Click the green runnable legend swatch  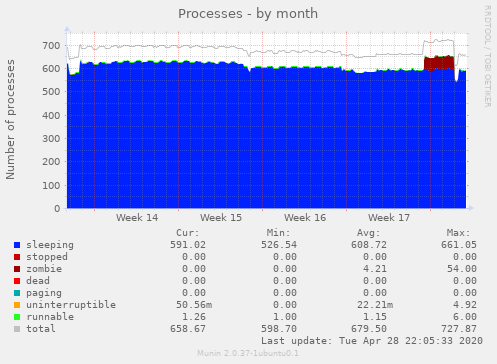[x=17, y=317]
